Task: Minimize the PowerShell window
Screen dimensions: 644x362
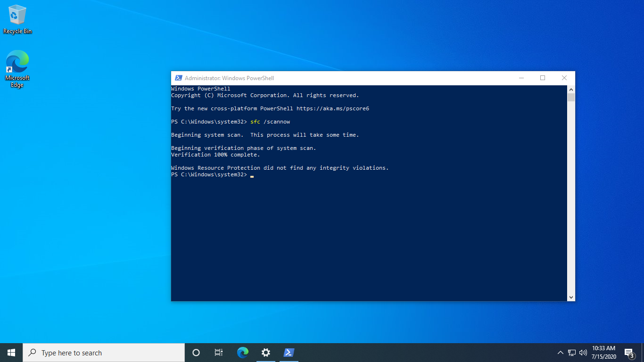Action: tap(521, 78)
